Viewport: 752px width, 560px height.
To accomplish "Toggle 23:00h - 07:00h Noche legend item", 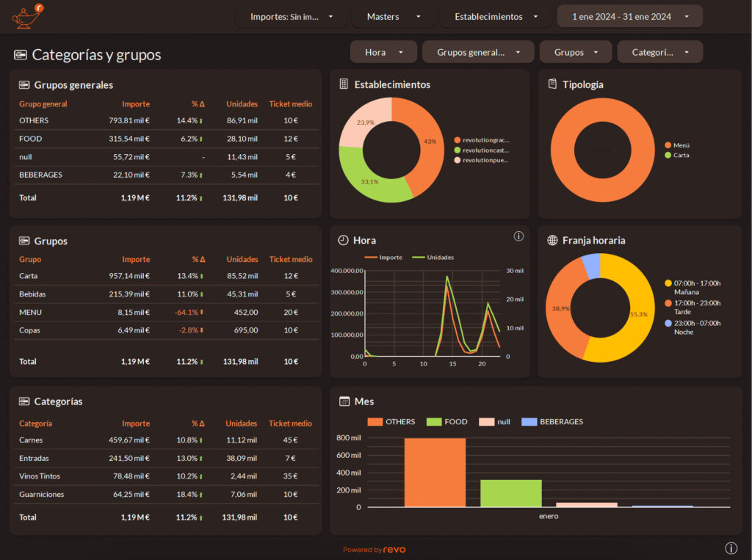I will (x=693, y=327).
